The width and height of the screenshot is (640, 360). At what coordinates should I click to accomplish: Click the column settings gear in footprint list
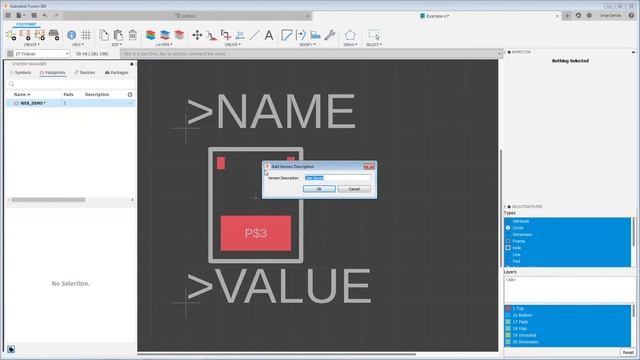(130, 95)
